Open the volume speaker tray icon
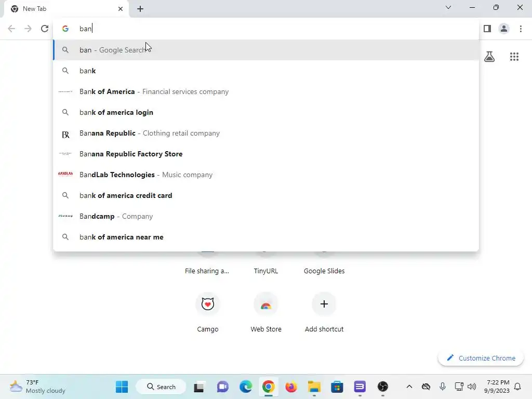This screenshot has height=399, width=532. coord(472,387)
